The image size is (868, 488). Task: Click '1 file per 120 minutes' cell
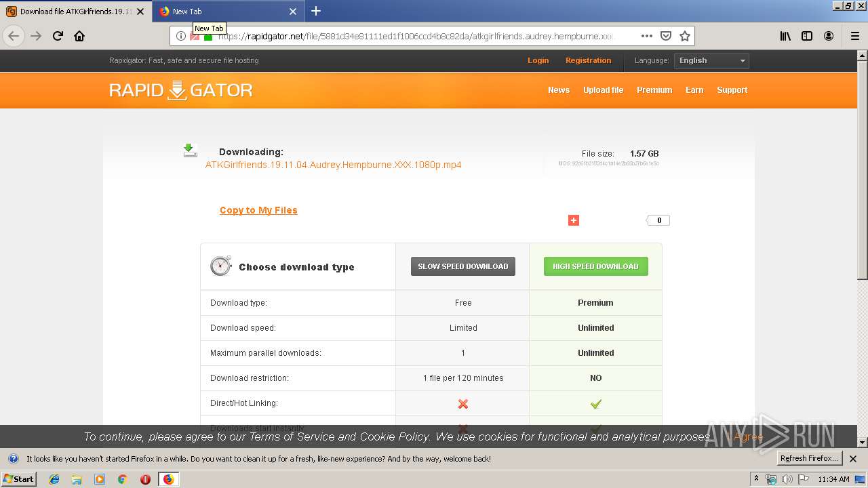pos(463,378)
